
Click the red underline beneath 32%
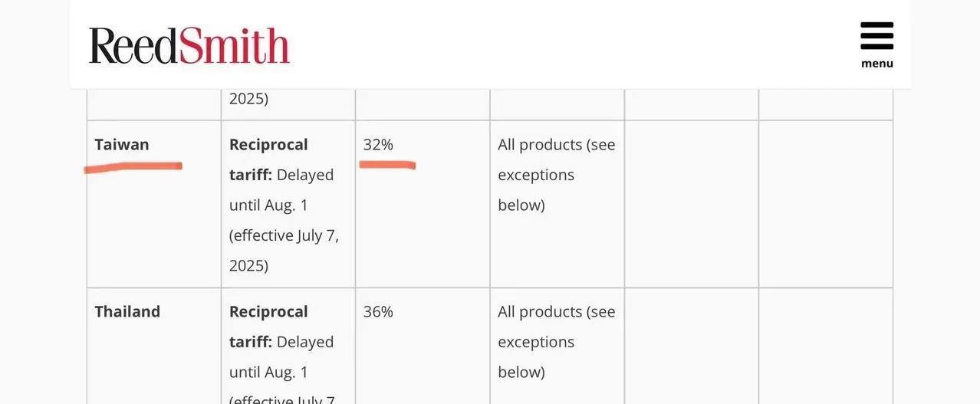pos(387,164)
